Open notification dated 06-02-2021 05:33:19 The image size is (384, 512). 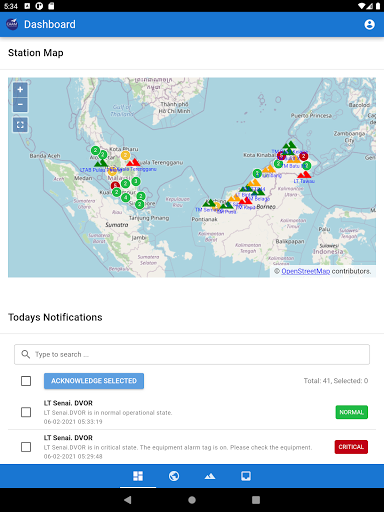click(x=192, y=412)
